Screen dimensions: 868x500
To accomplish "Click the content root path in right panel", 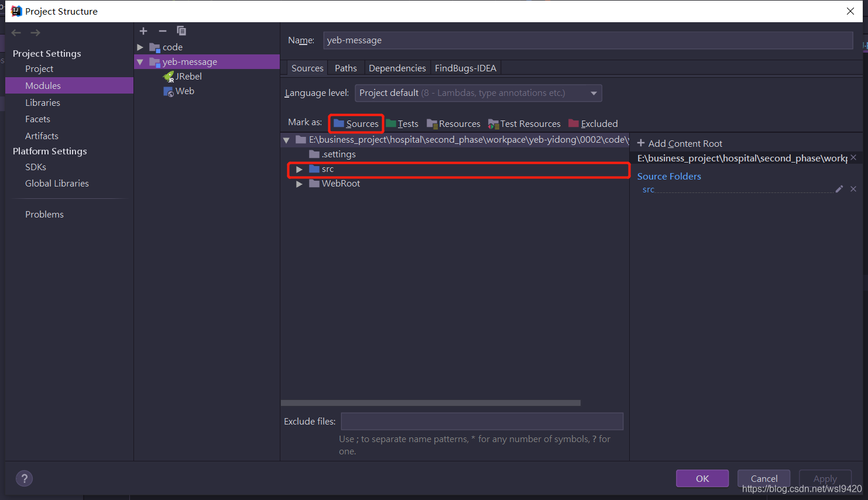I will click(x=742, y=158).
